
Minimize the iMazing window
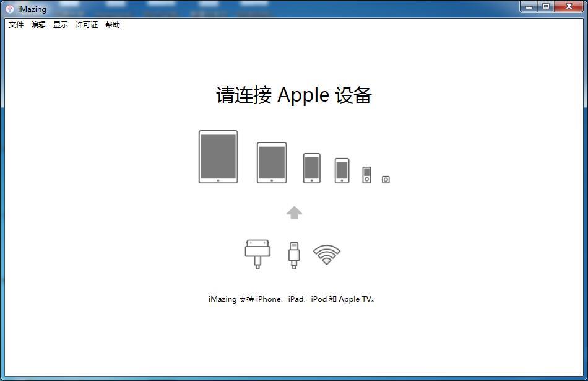click(x=529, y=6)
